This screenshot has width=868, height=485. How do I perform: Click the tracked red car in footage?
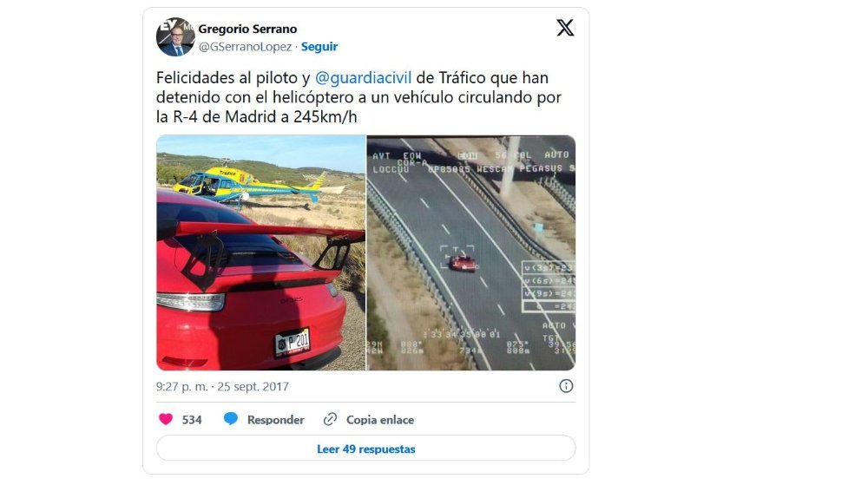click(462, 263)
